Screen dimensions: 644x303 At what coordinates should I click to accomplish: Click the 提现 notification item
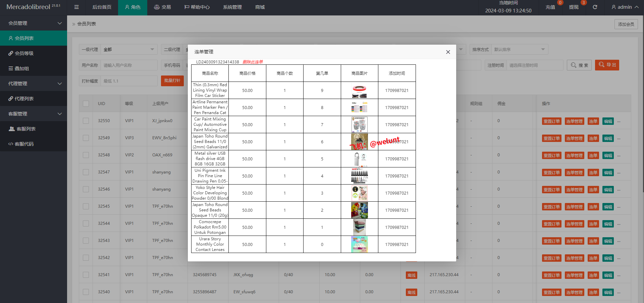point(574,7)
